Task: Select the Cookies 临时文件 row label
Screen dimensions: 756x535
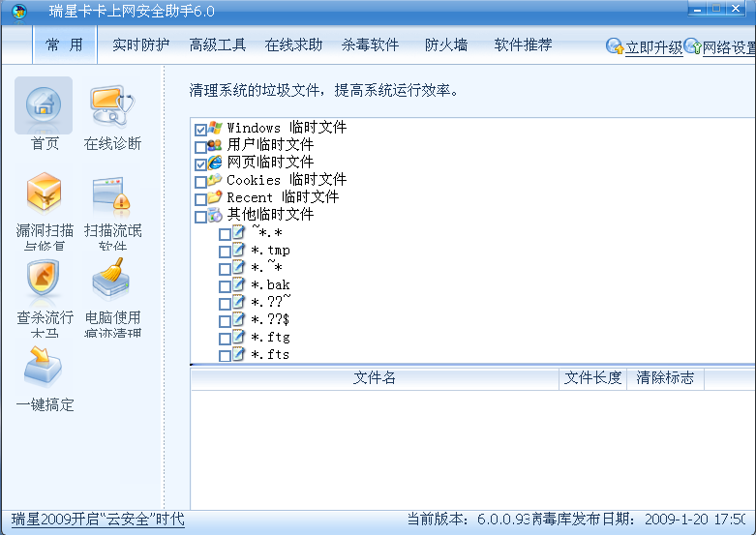Action: coord(287,180)
